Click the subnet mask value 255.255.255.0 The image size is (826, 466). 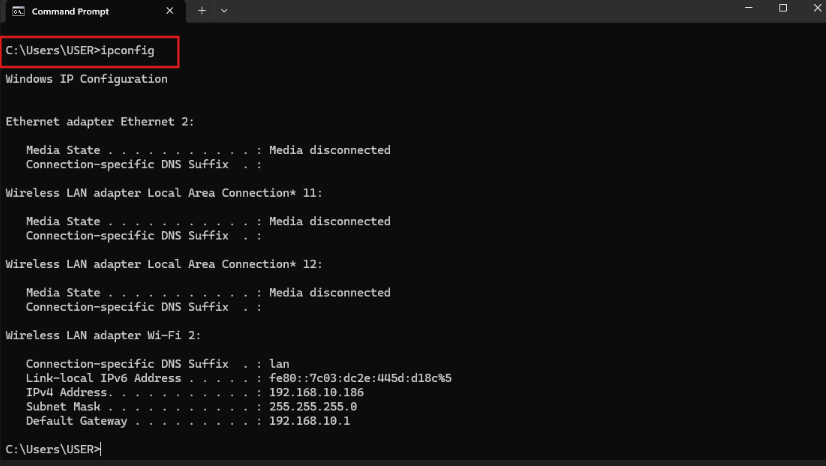pos(313,407)
